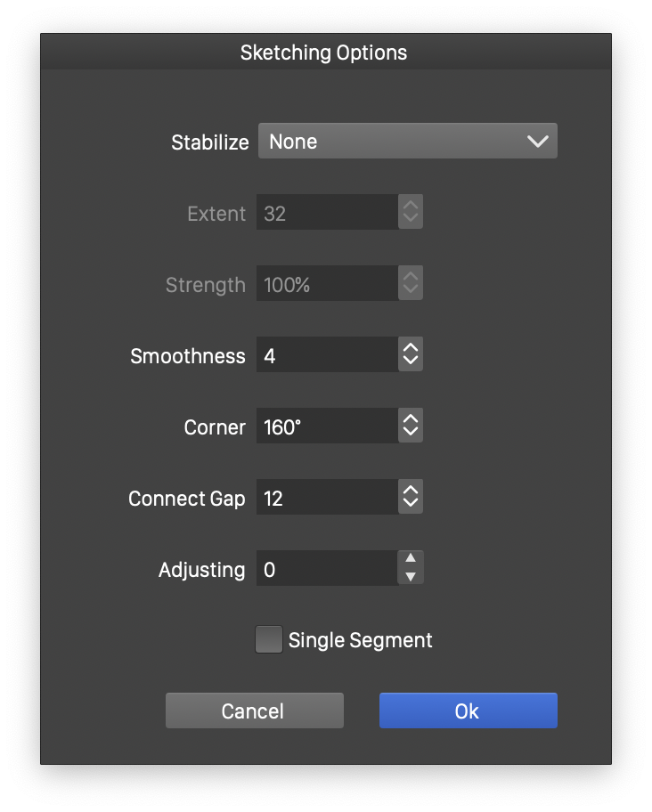This screenshot has height=812, width=652.
Task: Increase Adjusting with the up arrow
Action: pyautogui.click(x=410, y=559)
